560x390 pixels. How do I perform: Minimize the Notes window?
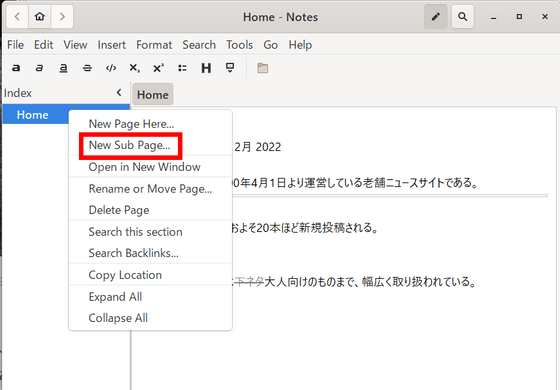tap(494, 17)
